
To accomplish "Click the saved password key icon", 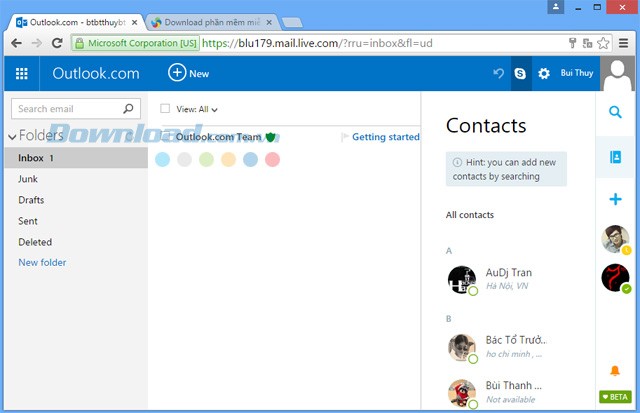I will click(x=572, y=43).
